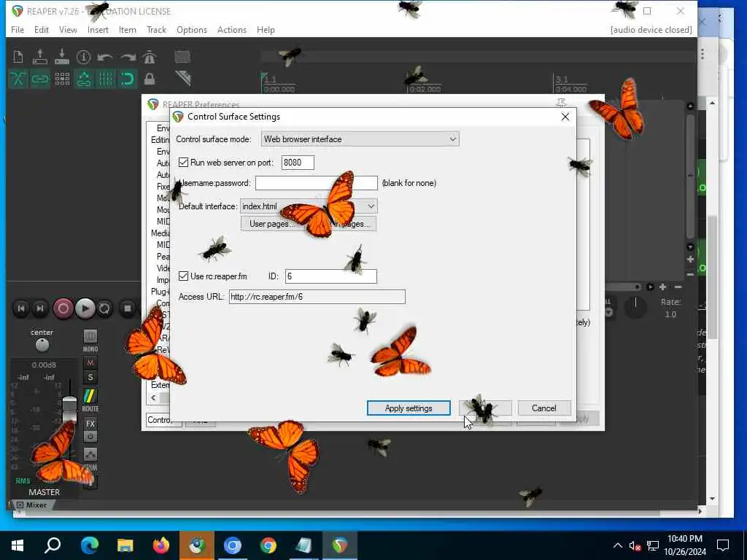Open the View menu
Image resolution: width=747 pixels, height=560 pixels.
pyautogui.click(x=68, y=29)
